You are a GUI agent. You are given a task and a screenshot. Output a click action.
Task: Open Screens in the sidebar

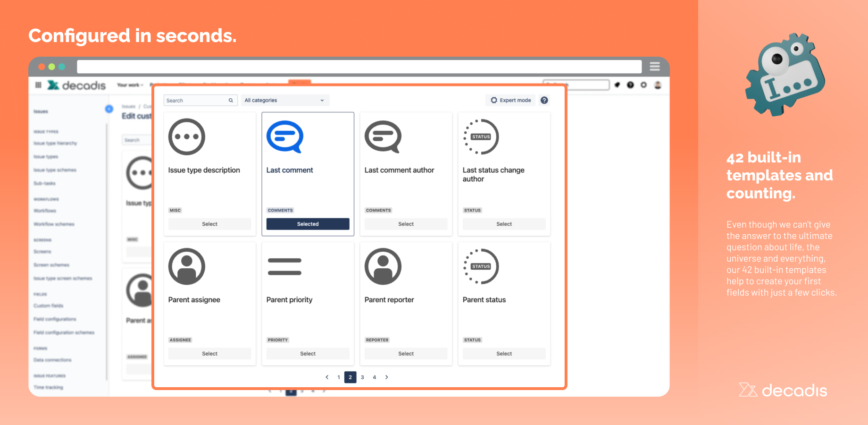point(42,252)
